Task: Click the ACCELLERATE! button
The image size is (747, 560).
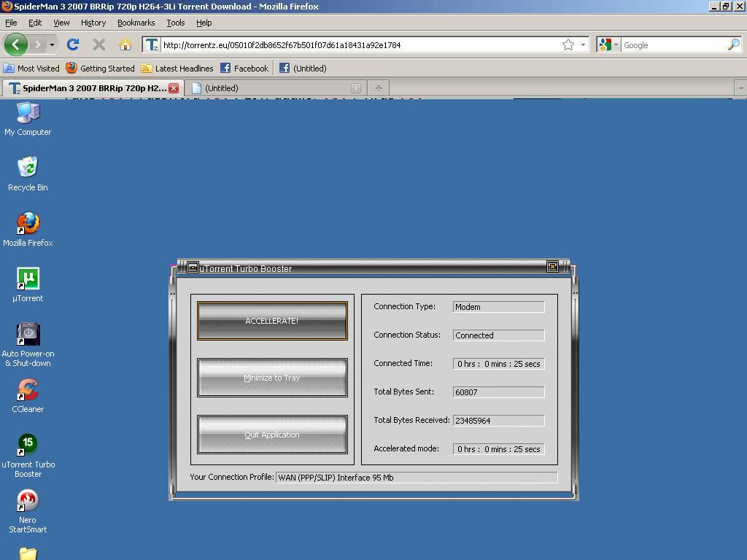Action: (x=272, y=321)
